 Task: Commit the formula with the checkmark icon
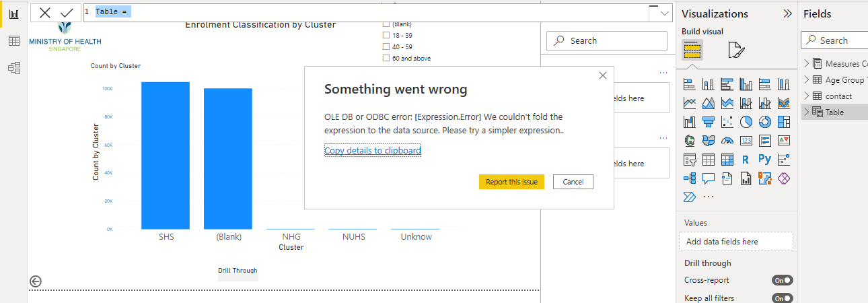point(66,13)
